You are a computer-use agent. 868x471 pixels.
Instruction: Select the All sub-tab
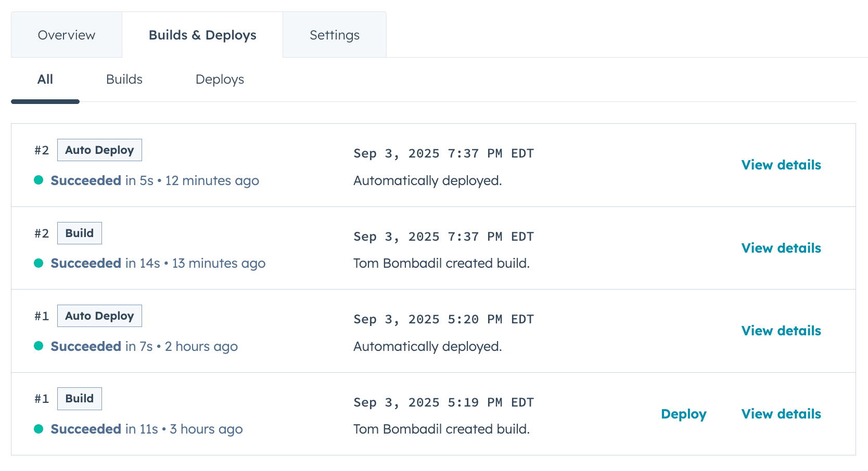pos(45,80)
